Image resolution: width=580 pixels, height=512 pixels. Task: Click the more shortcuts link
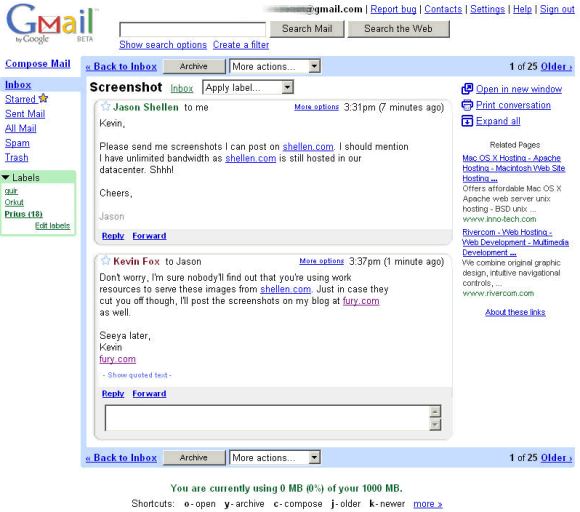click(x=428, y=504)
